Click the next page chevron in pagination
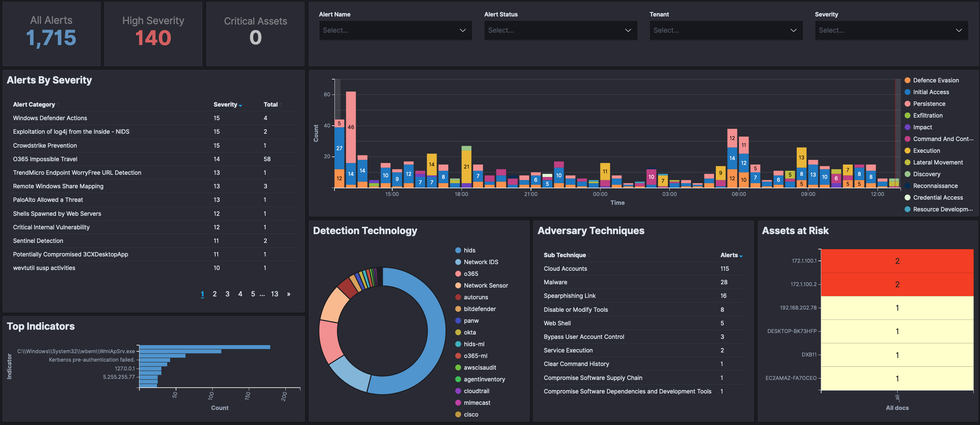The height and width of the screenshot is (425, 980). [x=288, y=294]
